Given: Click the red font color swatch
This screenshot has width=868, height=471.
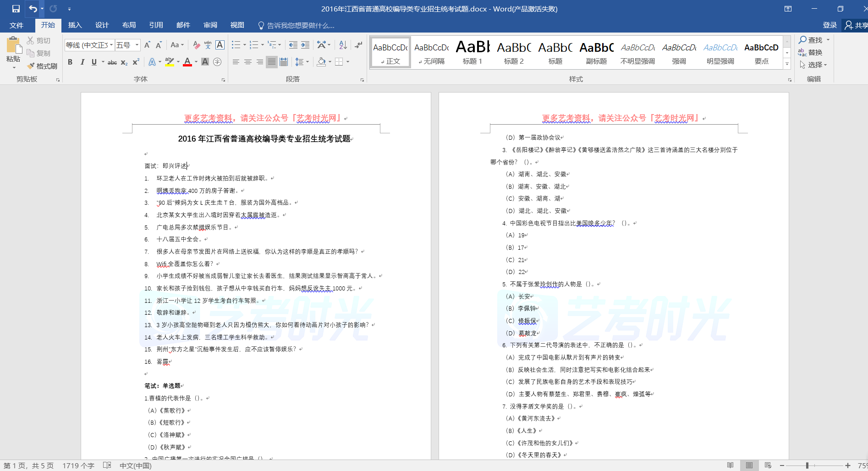Looking at the screenshot, I should [187, 62].
